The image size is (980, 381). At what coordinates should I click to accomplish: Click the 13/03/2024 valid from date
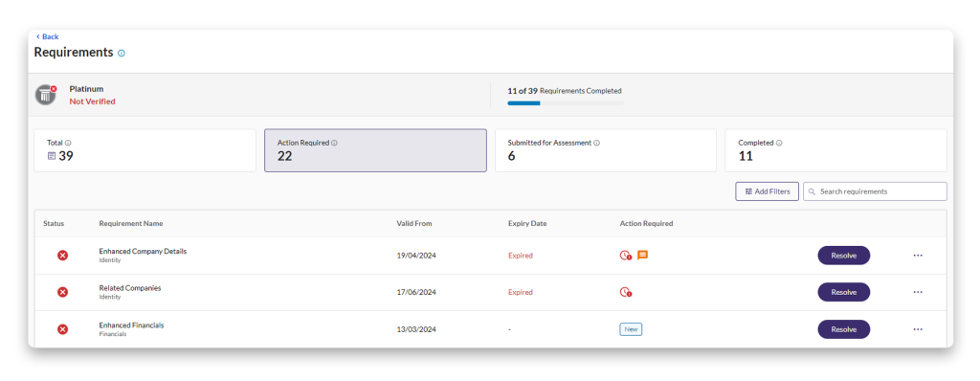click(416, 329)
